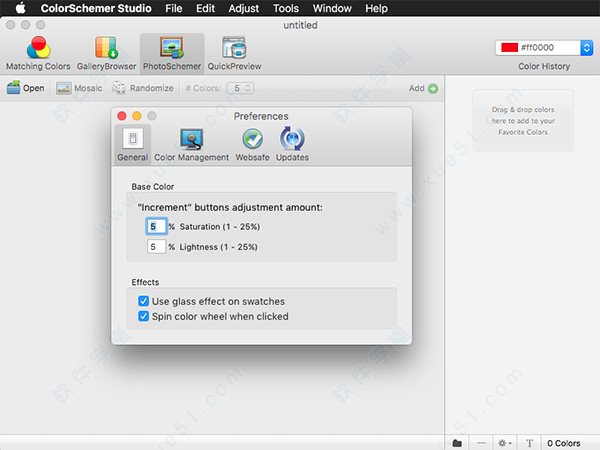Close the Preferences window
The image size is (600, 450).
pyautogui.click(x=122, y=116)
